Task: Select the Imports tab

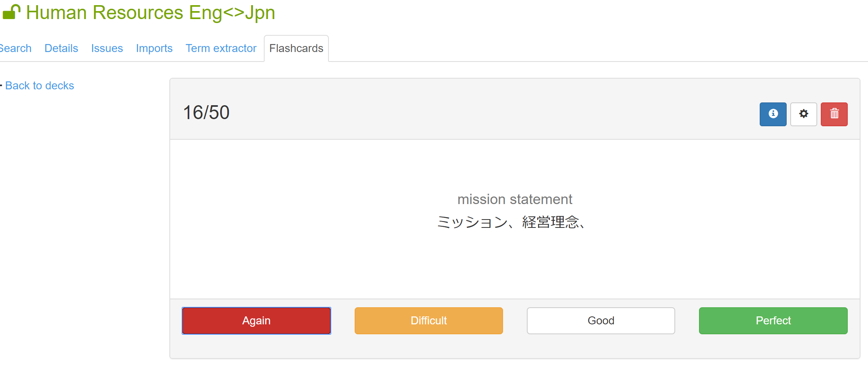Action: (x=154, y=48)
